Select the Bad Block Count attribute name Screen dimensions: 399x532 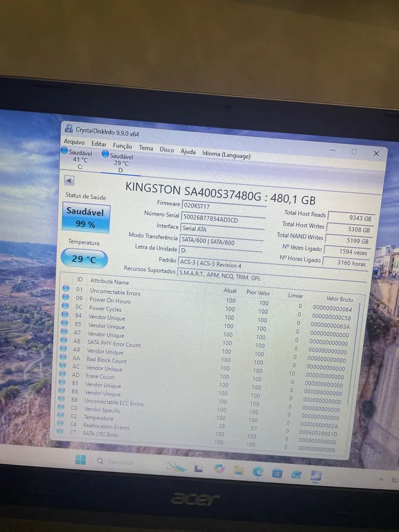pos(107,360)
